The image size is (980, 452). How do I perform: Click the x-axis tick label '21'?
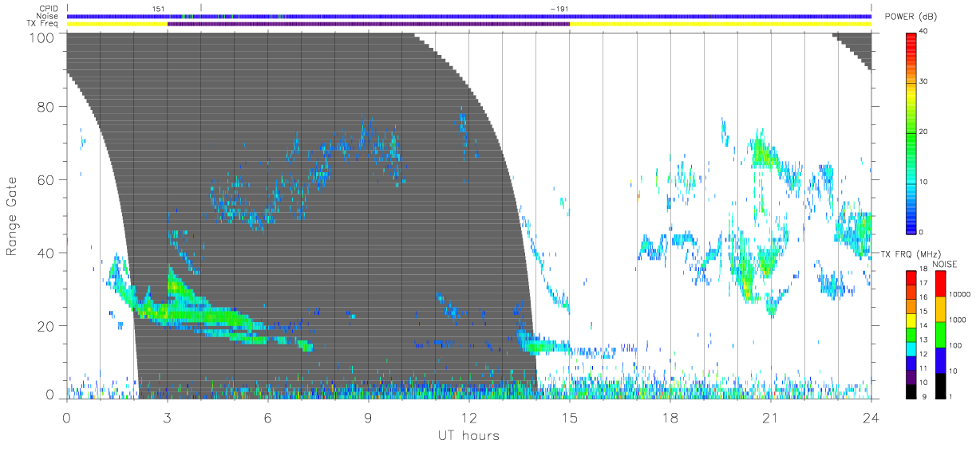tap(770, 418)
